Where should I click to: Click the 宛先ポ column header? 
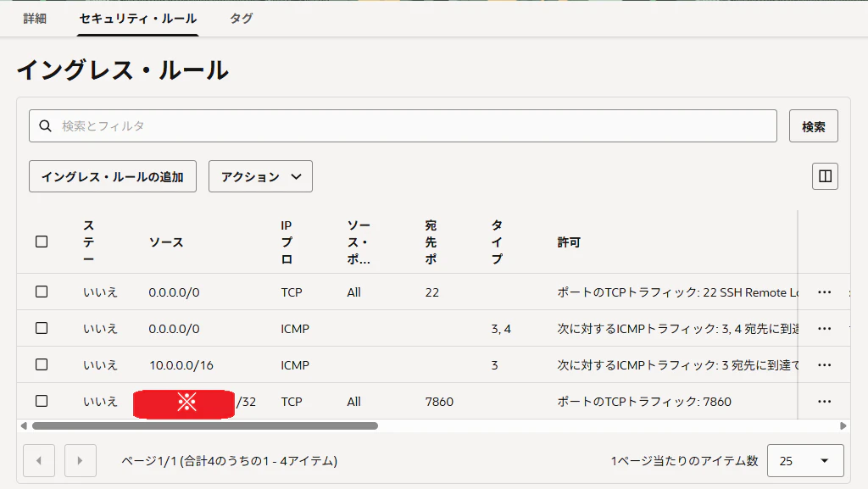pos(431,242)
